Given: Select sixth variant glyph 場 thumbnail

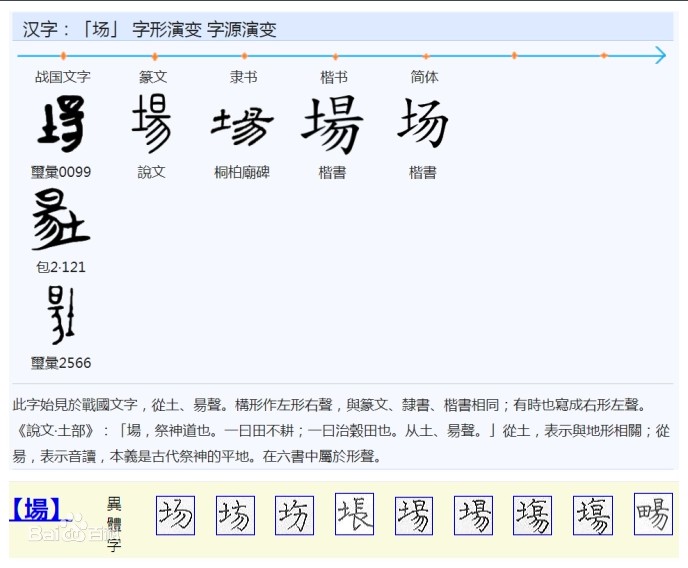Looking at the screenshot, I should 473,515.
